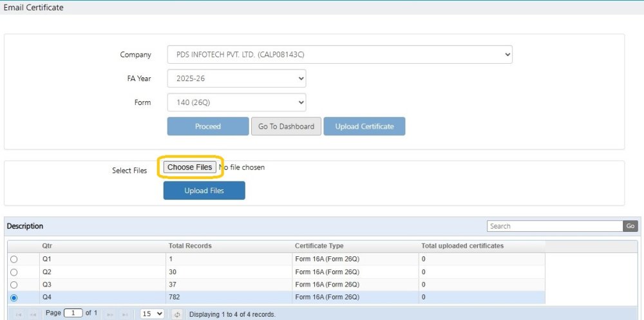Click the Q2 quarter label cell

[102, 272]
